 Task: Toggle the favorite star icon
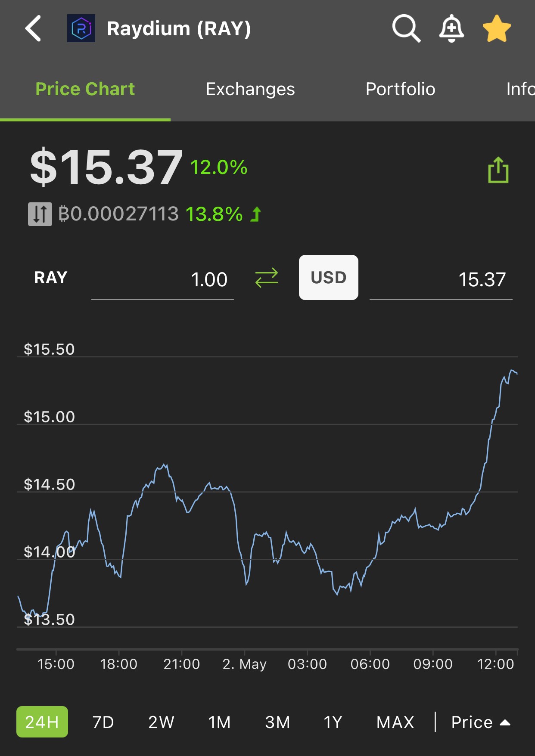point(497,28)
